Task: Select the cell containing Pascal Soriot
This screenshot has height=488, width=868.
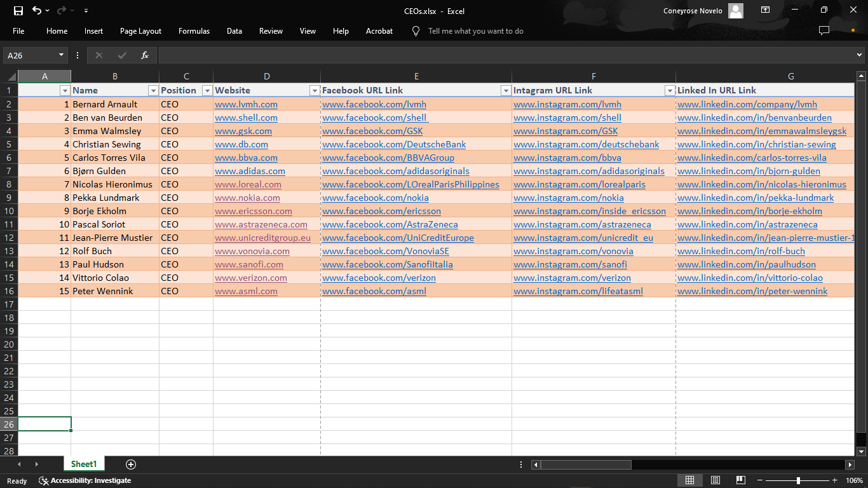Action: pyautogui.click(x=115, y=224)
